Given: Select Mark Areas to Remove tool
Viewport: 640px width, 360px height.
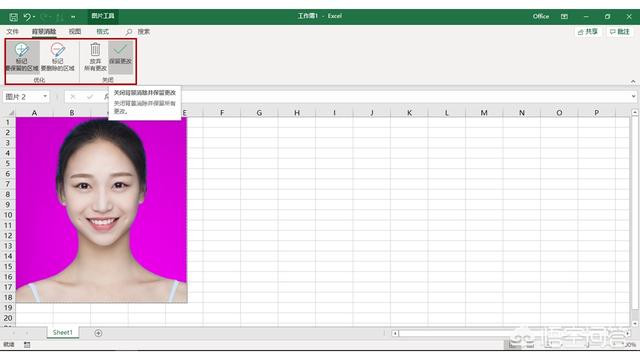Looking at the screenshot, I should click(x=58, y=57).
